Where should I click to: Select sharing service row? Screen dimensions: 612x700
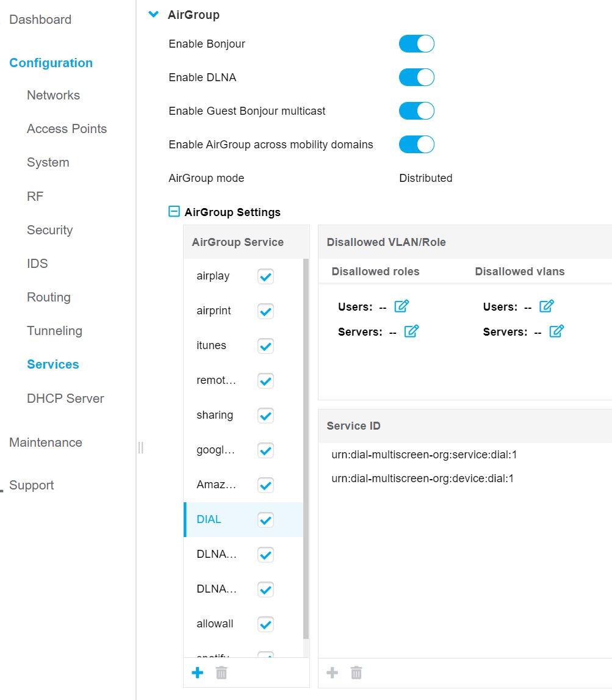click(243, 415)
